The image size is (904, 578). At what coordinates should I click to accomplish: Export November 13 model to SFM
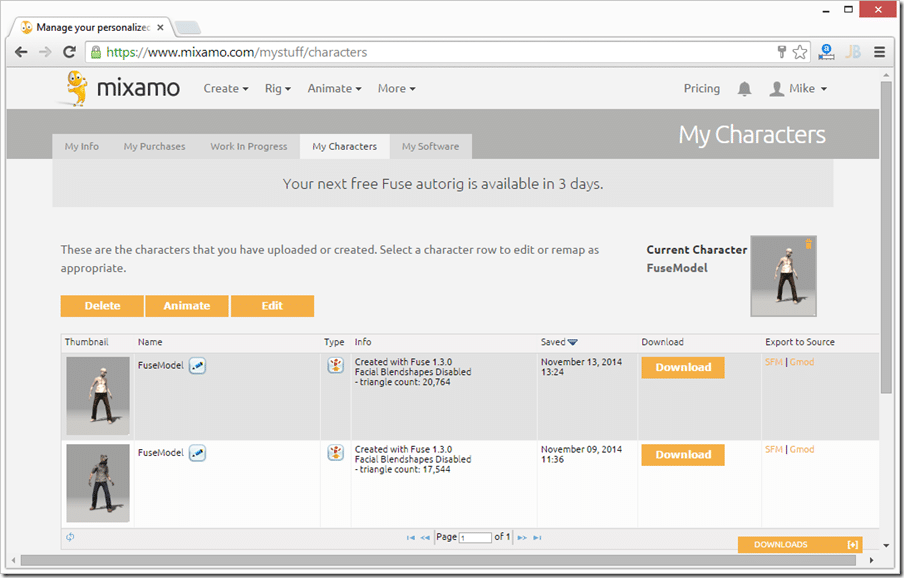[x=774, y=362]
